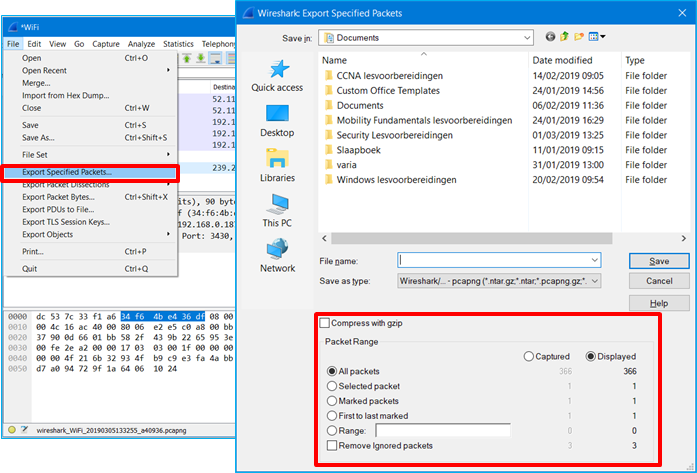
Task: Click the horizontal scrollbar in file list
Action: pyautogui.click(x=472, y=238)
